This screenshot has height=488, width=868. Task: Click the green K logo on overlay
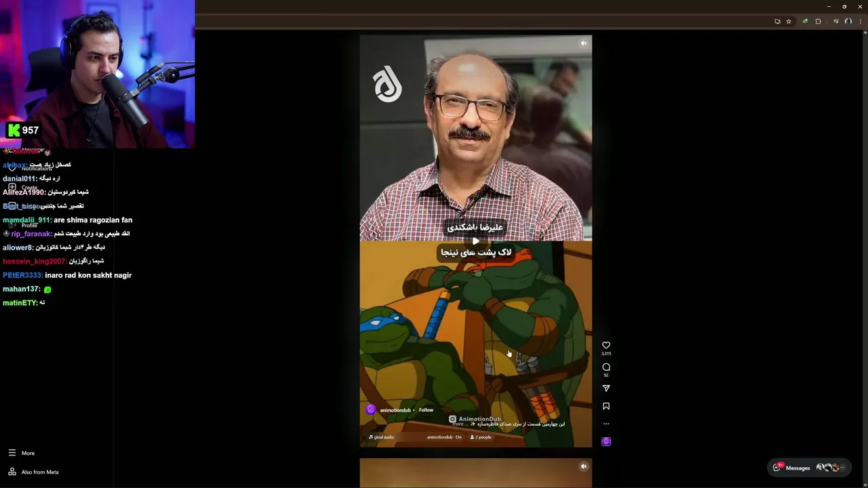(x=14, y=130)
